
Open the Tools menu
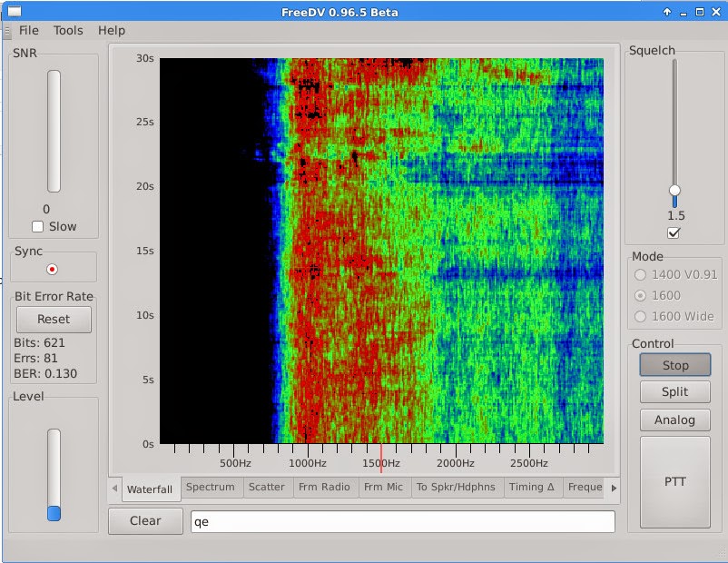66,30
